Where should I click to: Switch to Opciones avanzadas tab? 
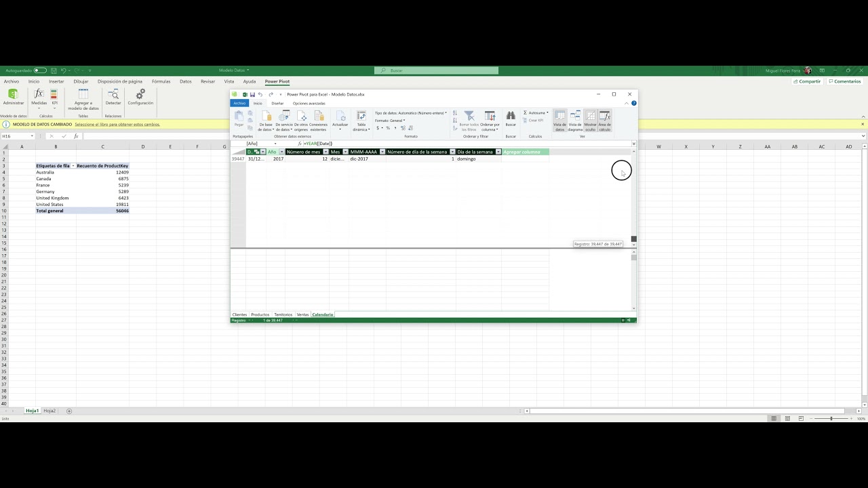[309, 103]
